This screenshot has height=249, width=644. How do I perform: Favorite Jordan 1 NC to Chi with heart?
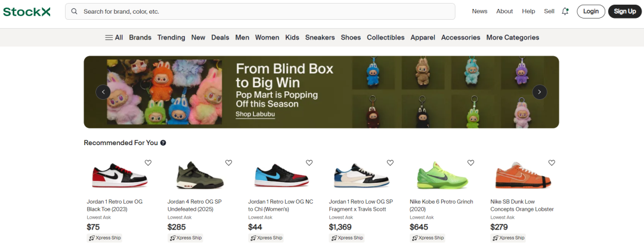coord(309,163)
